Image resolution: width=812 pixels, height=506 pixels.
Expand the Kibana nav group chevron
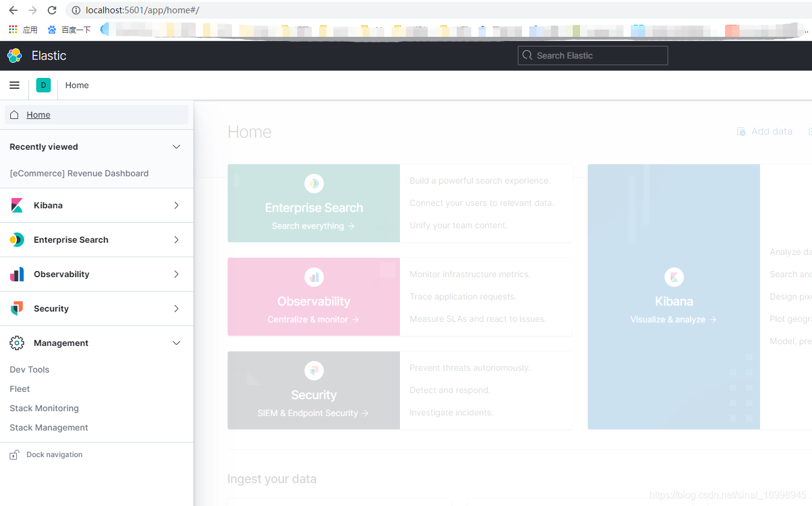tap(176, 205)
